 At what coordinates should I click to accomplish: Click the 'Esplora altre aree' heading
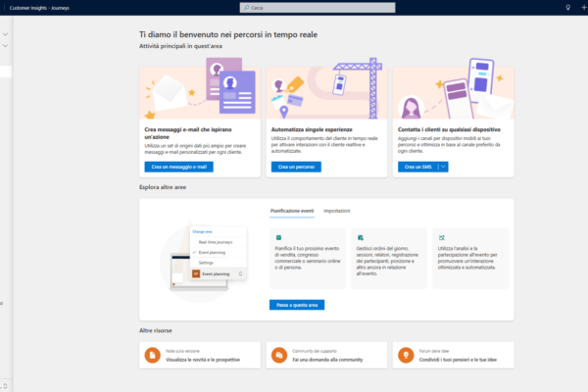tap(163, 187)
